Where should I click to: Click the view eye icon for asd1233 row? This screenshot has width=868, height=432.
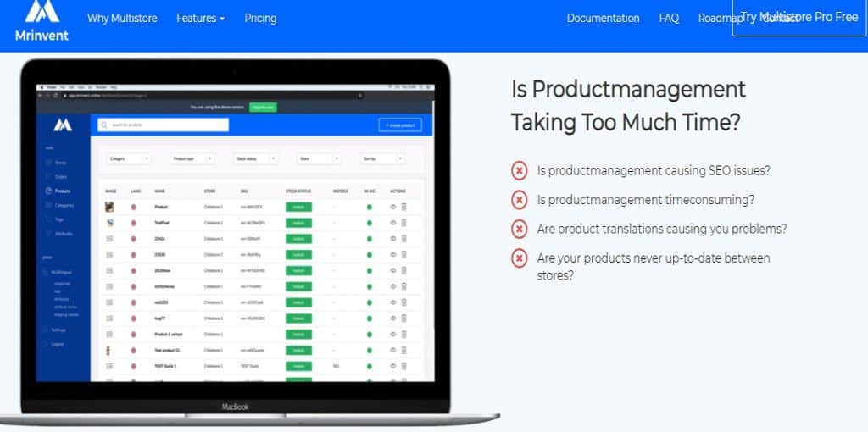[x=393, y=302]
